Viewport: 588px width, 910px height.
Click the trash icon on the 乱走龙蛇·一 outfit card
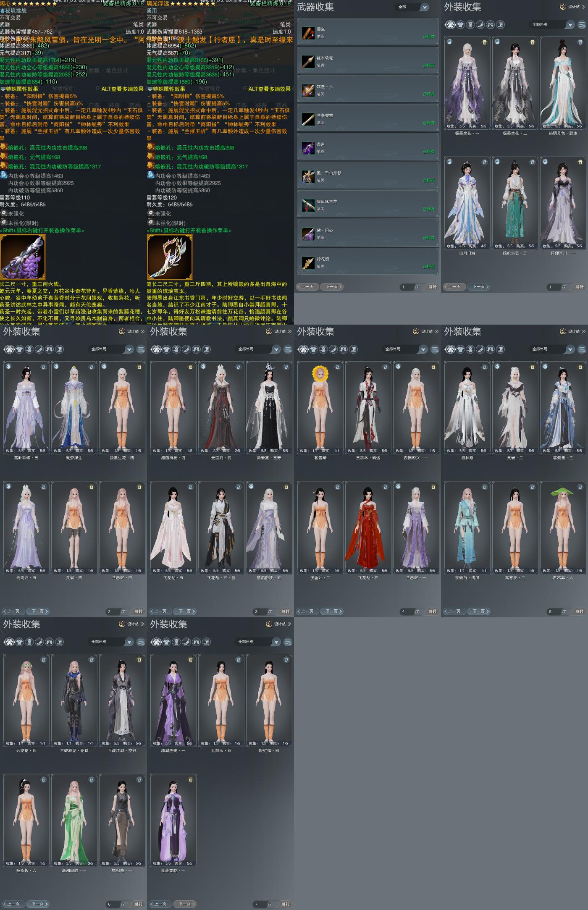[x=191, y=780]
